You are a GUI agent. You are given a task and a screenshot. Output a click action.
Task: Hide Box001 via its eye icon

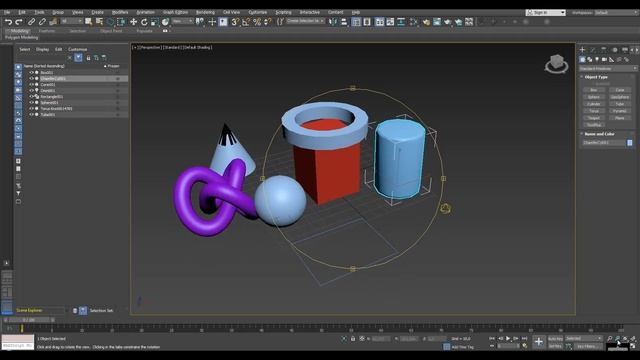[31, 73]
